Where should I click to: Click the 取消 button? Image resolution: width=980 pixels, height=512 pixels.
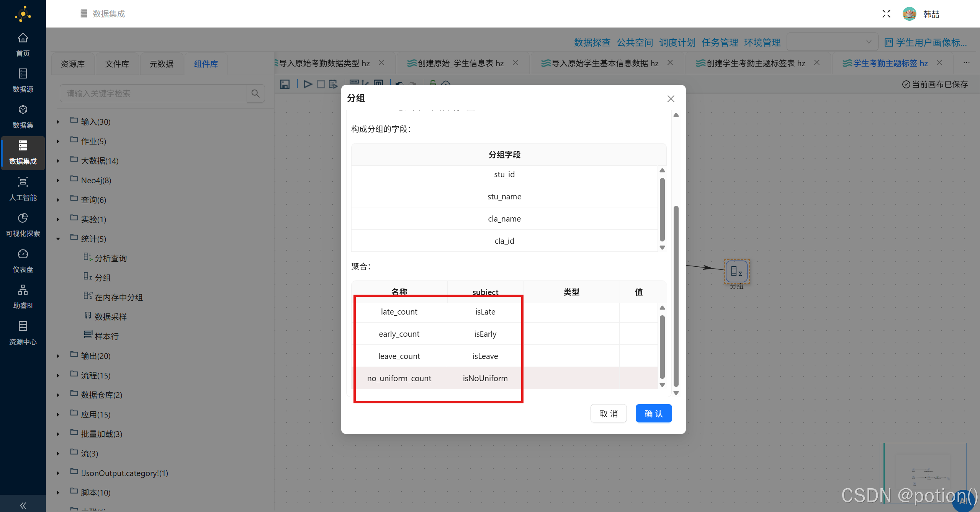click(x=609, y=413)
